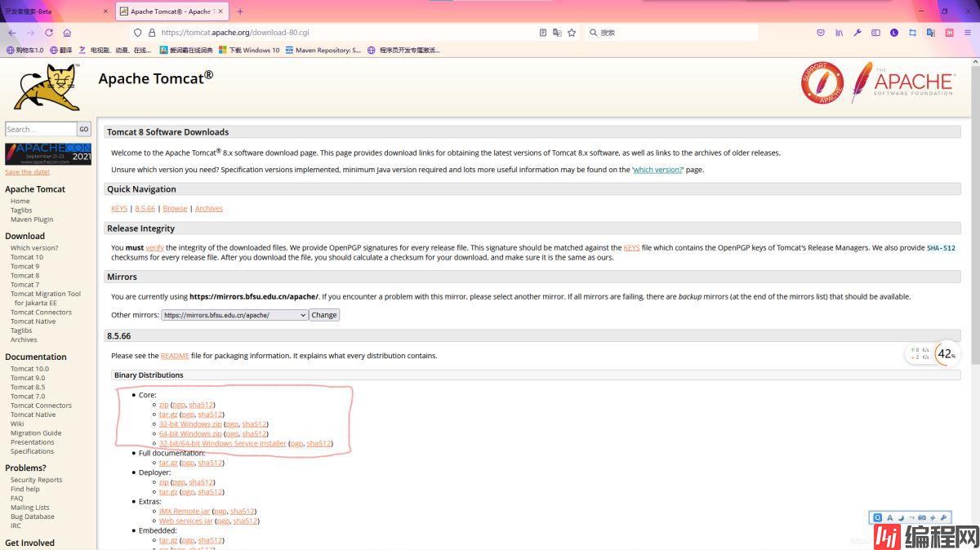Download the 64-bit Windows zip
The width and height of the screenshot is (980, 550).
click(190, 434)
